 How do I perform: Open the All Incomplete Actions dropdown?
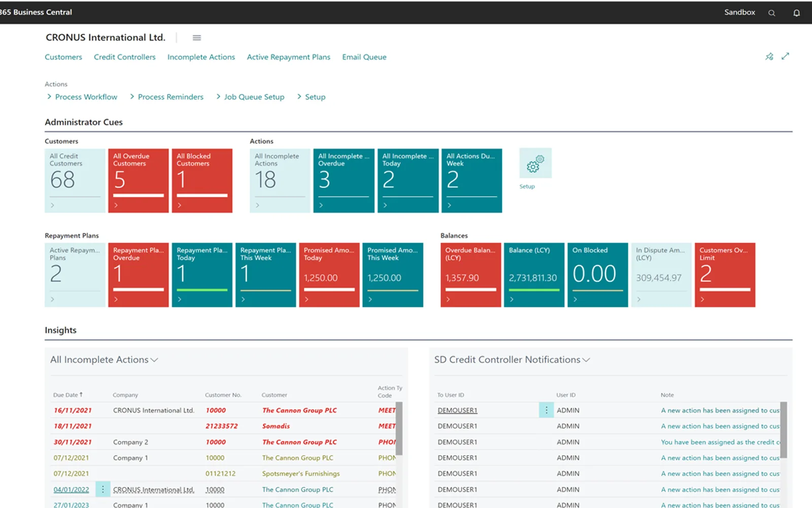pyautogui.click(x=104, y=360)
